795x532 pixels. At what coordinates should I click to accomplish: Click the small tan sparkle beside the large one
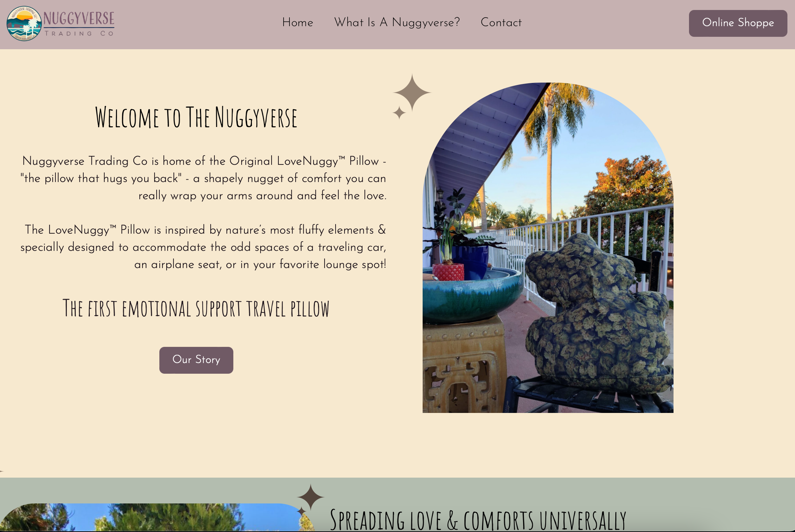399,113
